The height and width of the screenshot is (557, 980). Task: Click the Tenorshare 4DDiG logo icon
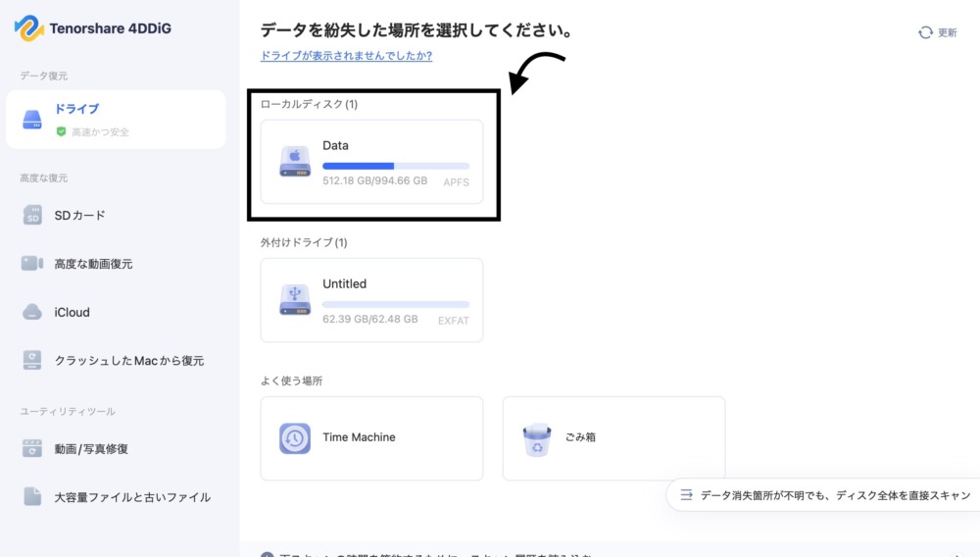coord(28,28)
